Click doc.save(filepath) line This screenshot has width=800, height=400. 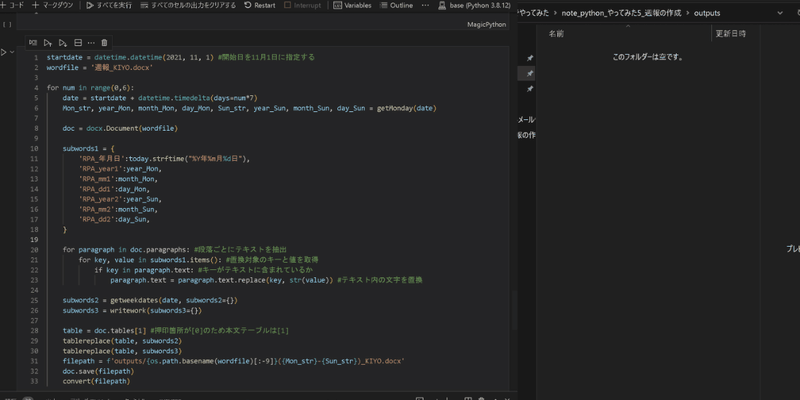pyautogui.click(x=98, y=371)
